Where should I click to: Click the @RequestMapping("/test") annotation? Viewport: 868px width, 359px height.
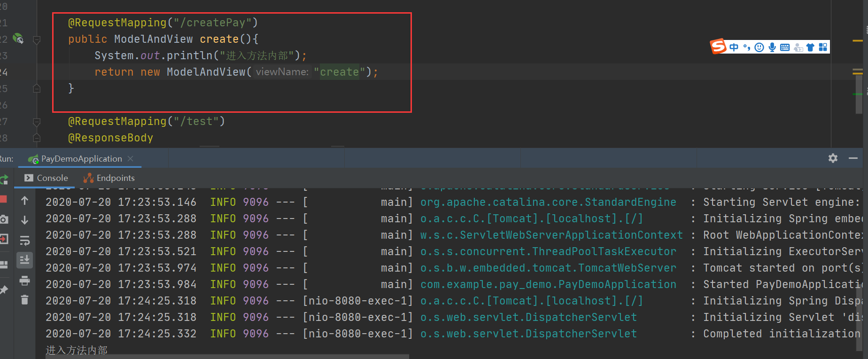pos(147,121)
